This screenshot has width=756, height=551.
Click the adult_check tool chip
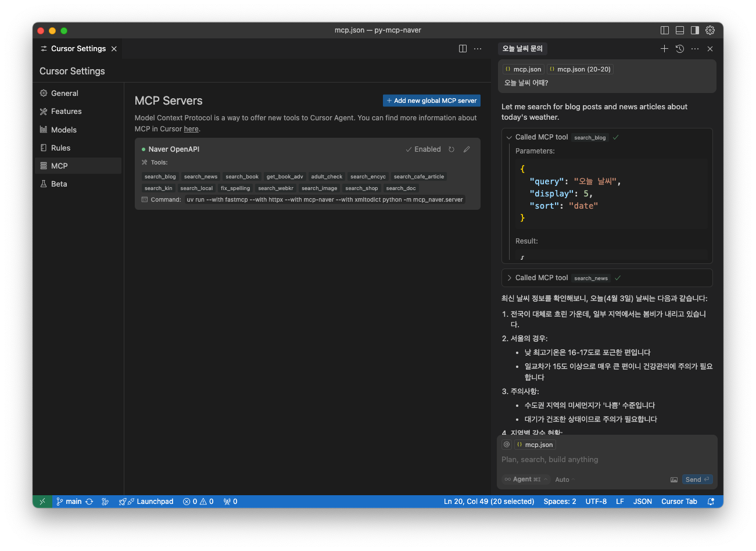pos(327,177)
